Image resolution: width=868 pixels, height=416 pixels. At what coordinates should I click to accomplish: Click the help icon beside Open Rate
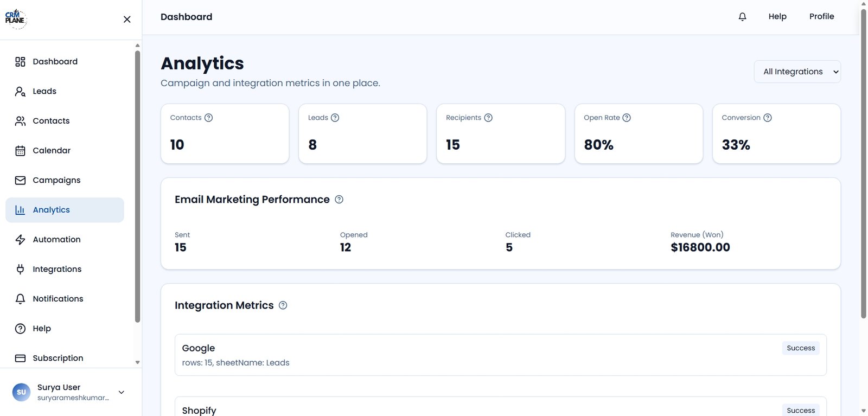pos(627,118)
